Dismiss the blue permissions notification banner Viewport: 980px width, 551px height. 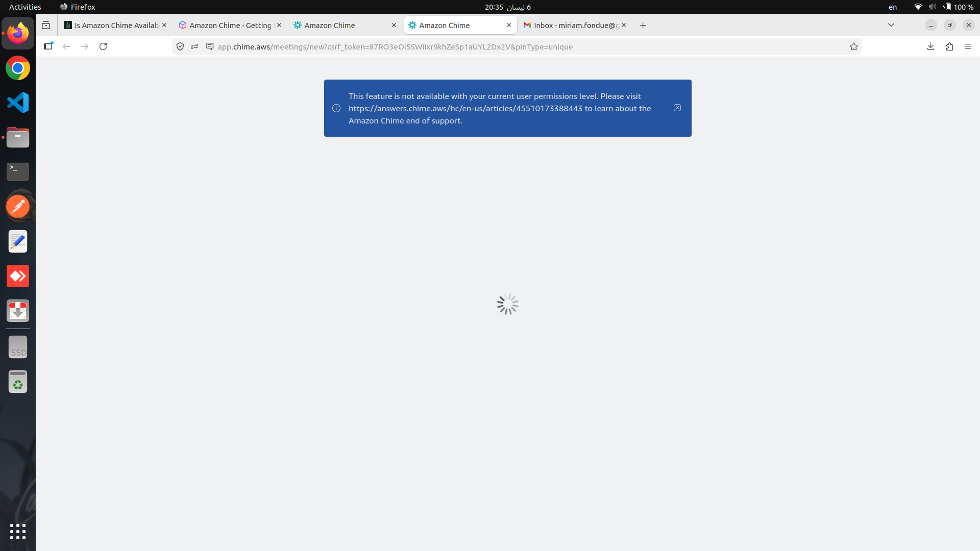677,108
